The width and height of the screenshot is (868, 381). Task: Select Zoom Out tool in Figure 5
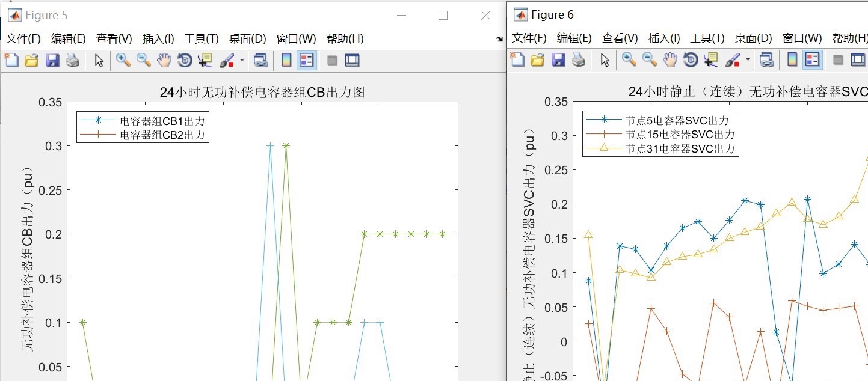tap(143, 60)
